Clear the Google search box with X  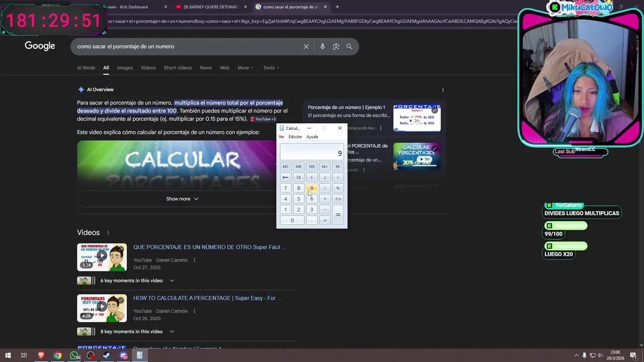[306, 46]
